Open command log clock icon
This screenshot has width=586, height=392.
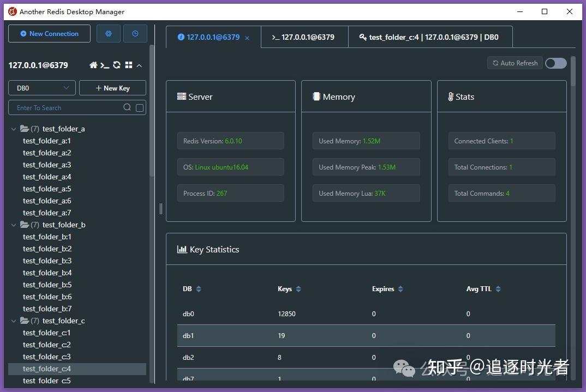tap(135, 34)
